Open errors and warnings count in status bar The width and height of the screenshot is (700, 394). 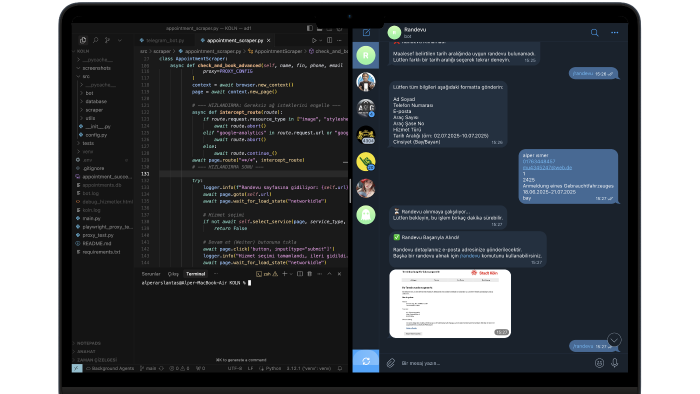click(179, 369)
